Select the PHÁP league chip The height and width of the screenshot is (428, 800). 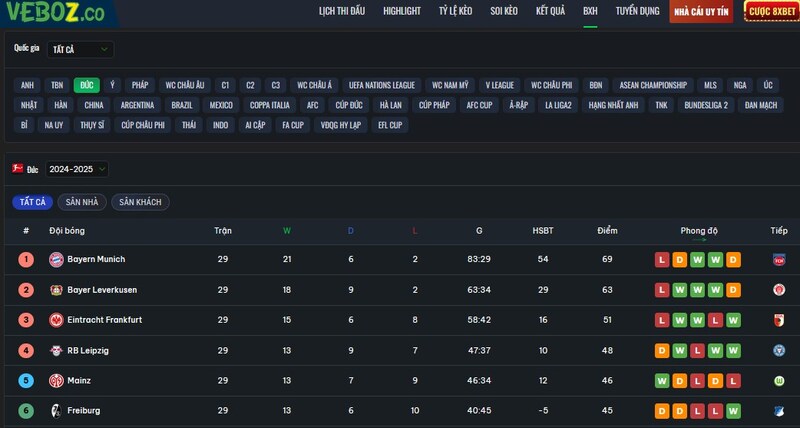pyautogui.click(x=140, y=85)
